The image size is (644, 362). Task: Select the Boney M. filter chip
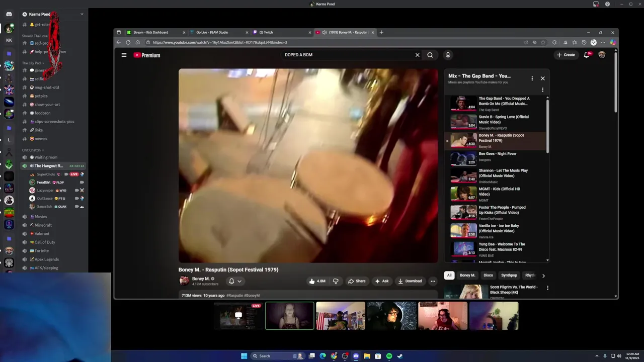click(x=467, y=276)
